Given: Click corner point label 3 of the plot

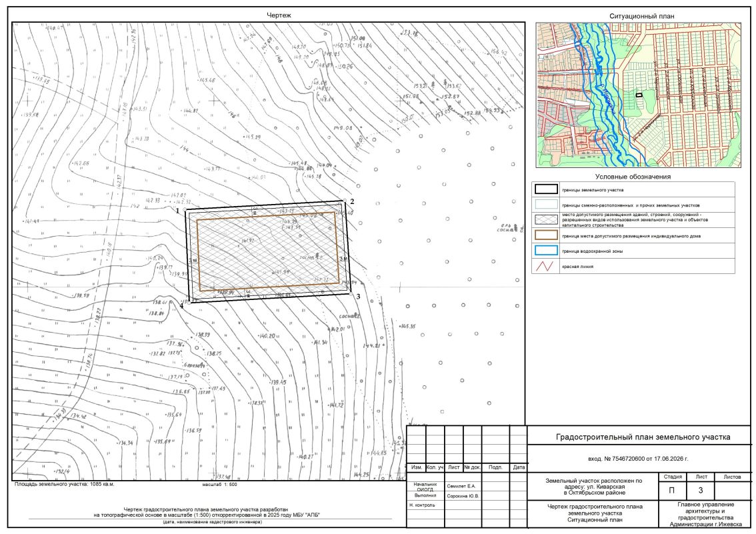Looking at the screenshot, I should [358, 297].
